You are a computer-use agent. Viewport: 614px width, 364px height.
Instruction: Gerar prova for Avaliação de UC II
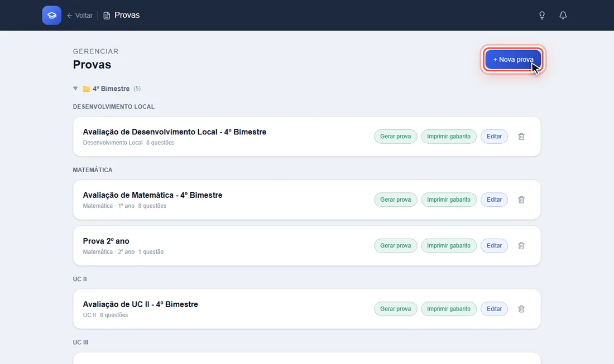tap(396, 309)
